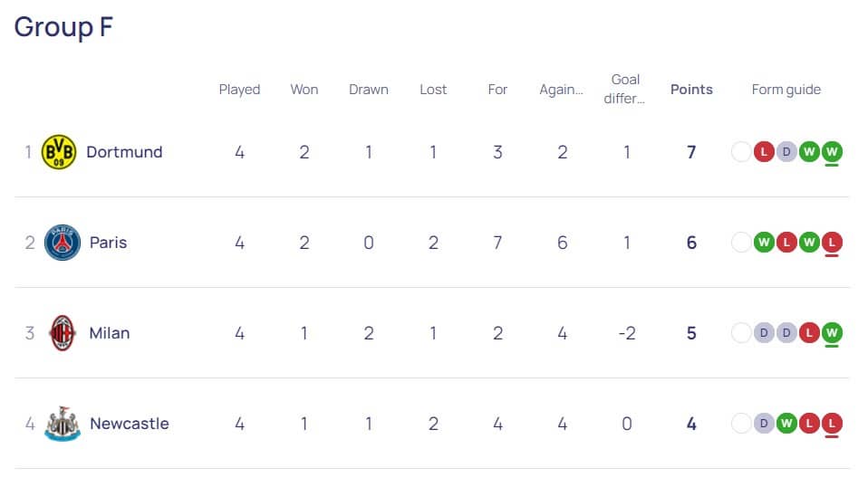This screenshot has width=868, height=487.
Task: Click the Dortmund BVB club crest
Action: [x=59, y=152]
